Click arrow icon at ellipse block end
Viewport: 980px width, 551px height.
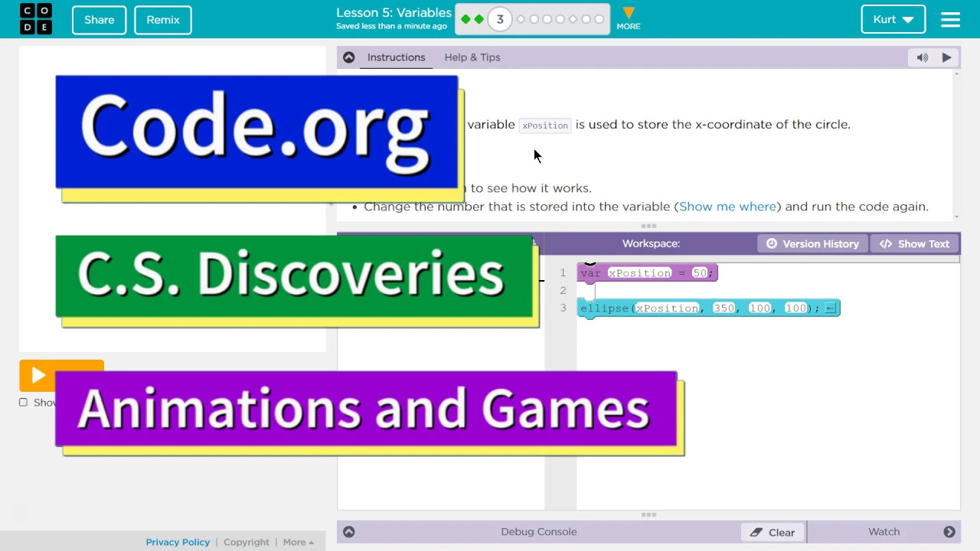coord(831,308)
